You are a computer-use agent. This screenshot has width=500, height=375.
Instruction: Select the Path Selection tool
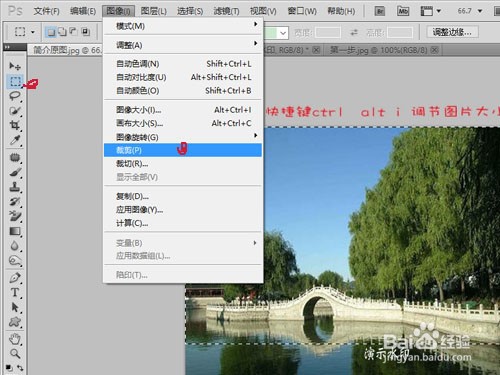point(15,307)
